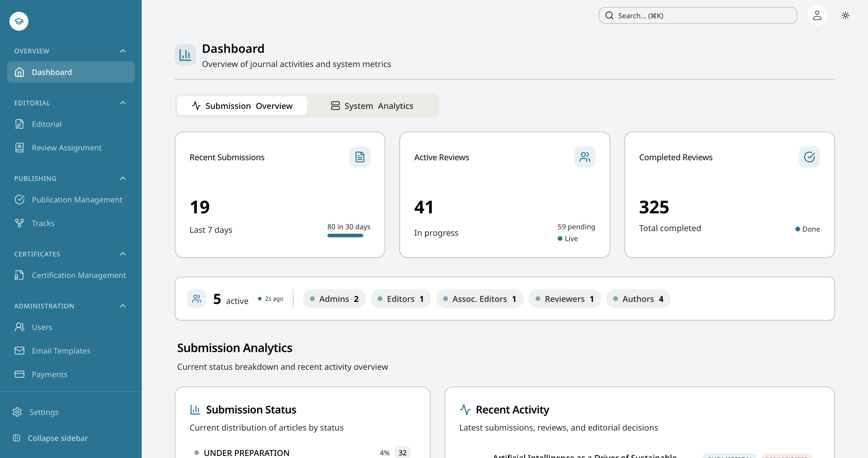Open the Review Assignment menu item
868x458 pixels.
(71, 148)
